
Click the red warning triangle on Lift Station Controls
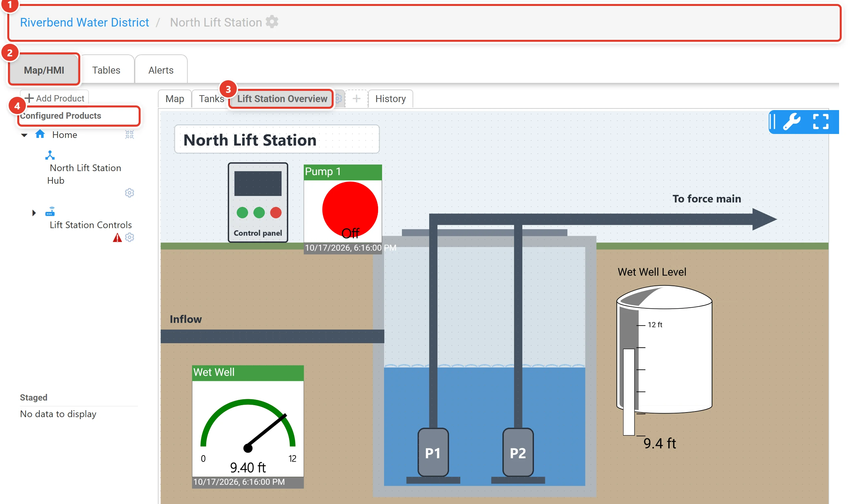(117, 237)
